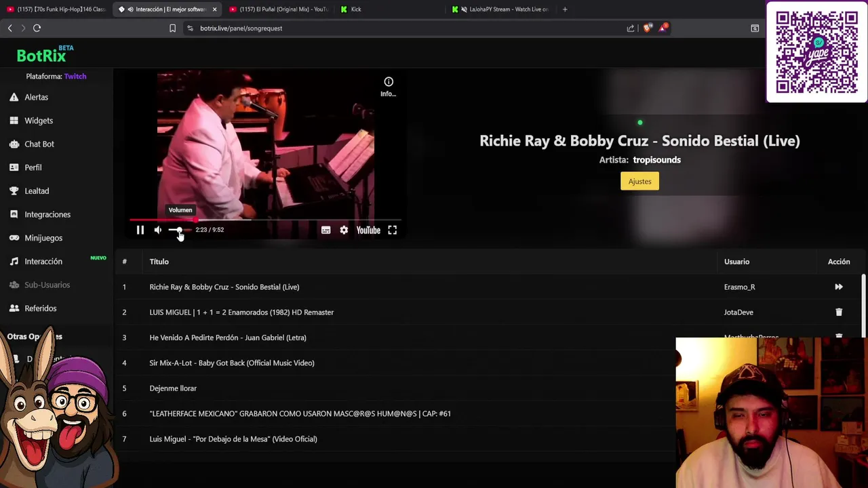Pause the playing YouTube video
This screenshot has width=868, height=488.
click(x=140, y=230)
